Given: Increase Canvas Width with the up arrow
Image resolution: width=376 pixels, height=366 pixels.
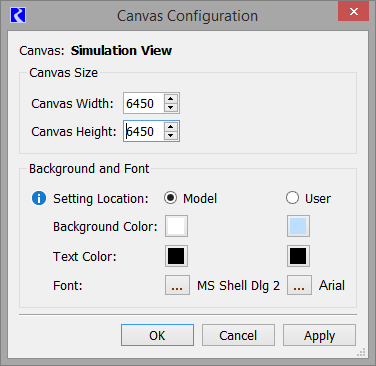Looking at the screenshot, I should tap(171, 99).
